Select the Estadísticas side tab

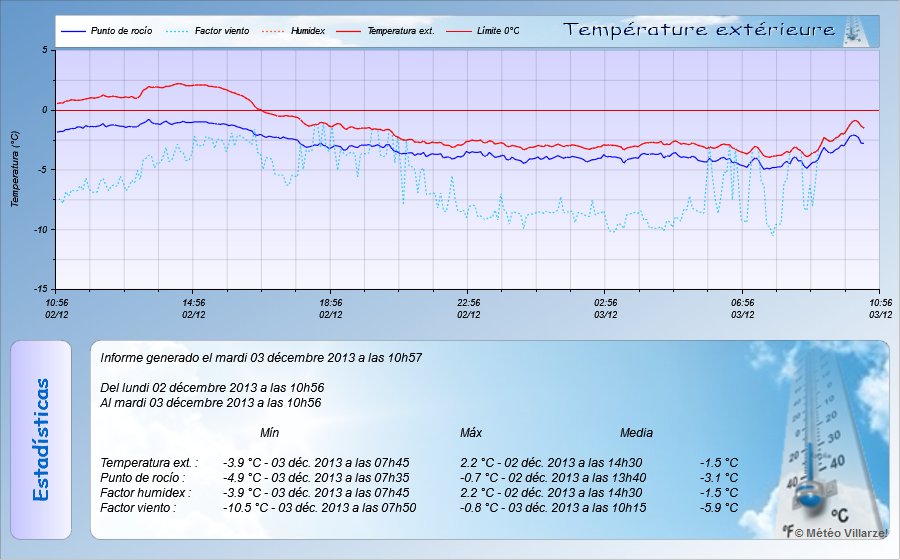[41, 439]
